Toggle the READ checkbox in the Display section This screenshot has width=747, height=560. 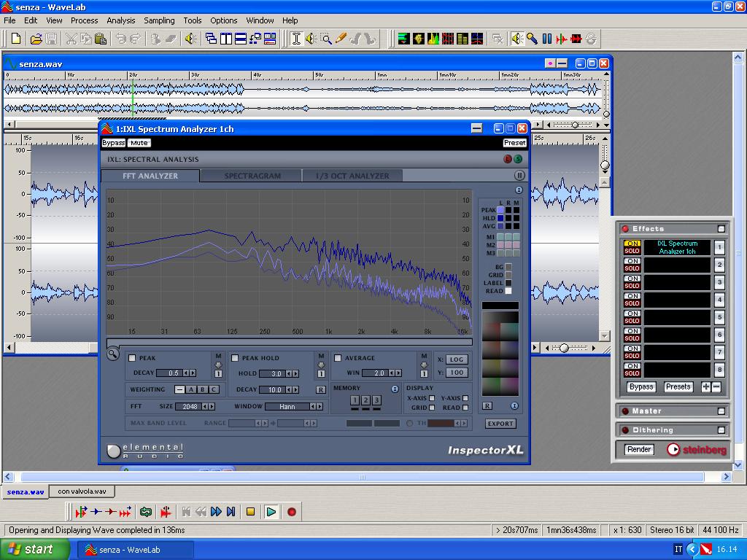[465, 408]
